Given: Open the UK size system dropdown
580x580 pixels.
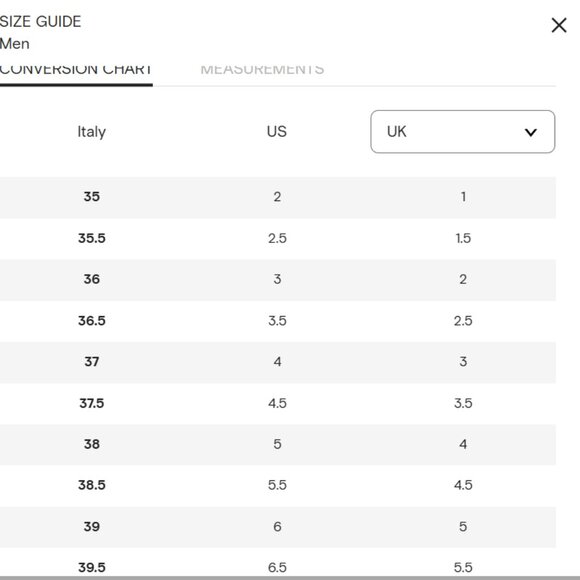Looking at the screenshot, I should (462, 131).
